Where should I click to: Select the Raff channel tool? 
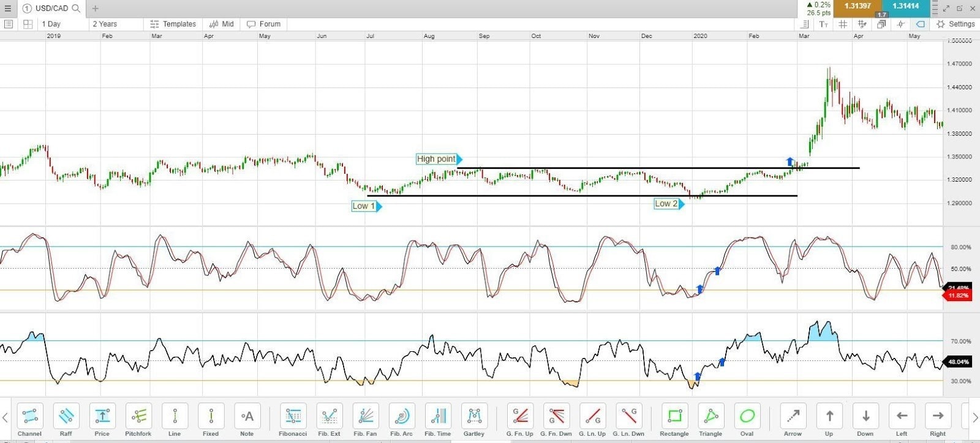(x=66, y=420)
